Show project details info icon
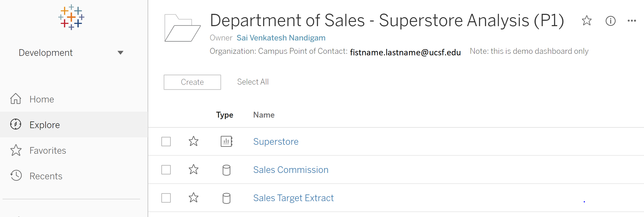Image resolution: width=644 pixels, height=217 pixels. [611, 21]
